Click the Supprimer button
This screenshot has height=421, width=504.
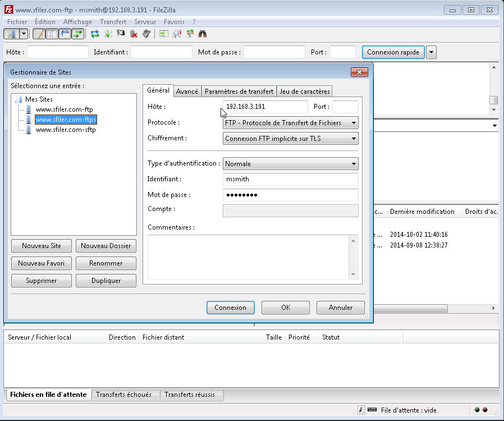point(42,281)
